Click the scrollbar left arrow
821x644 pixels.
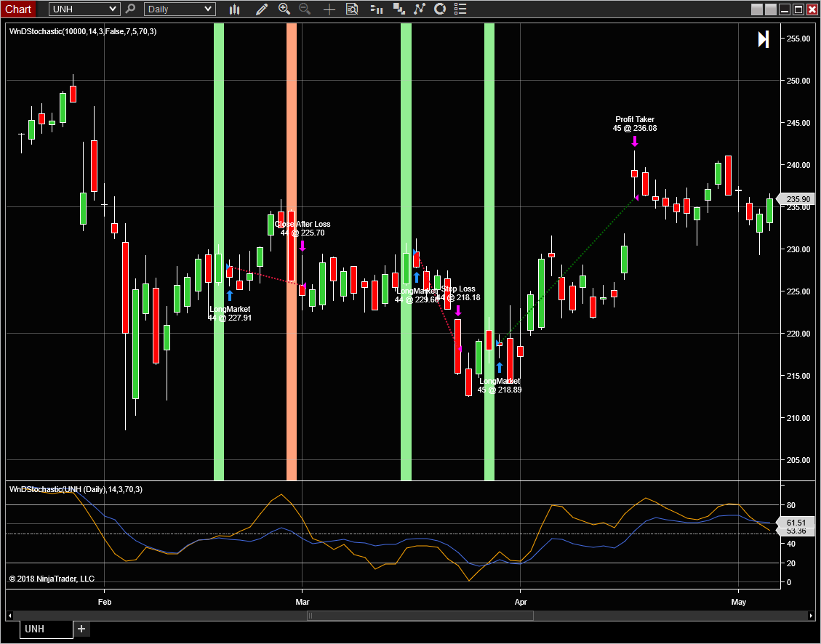[9, 616]
